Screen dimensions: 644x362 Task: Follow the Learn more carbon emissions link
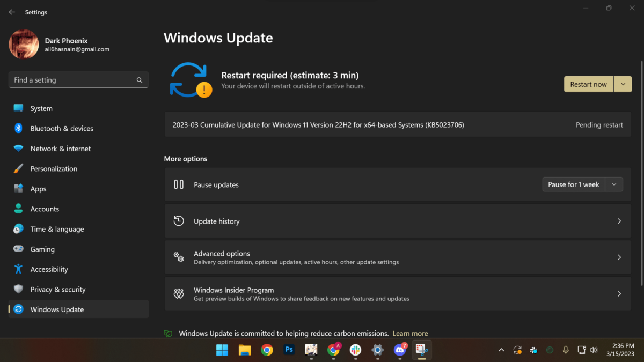[x=410, y=334]
